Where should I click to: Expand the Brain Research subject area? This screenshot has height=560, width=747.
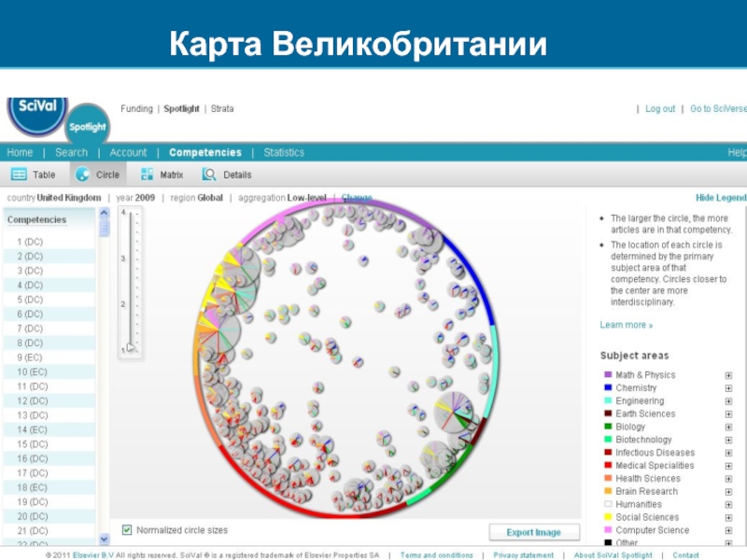(728, 492)
